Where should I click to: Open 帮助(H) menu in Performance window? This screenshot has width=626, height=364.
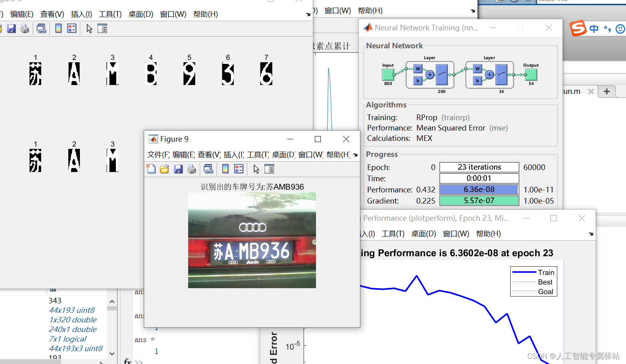[x=489, y=233]
